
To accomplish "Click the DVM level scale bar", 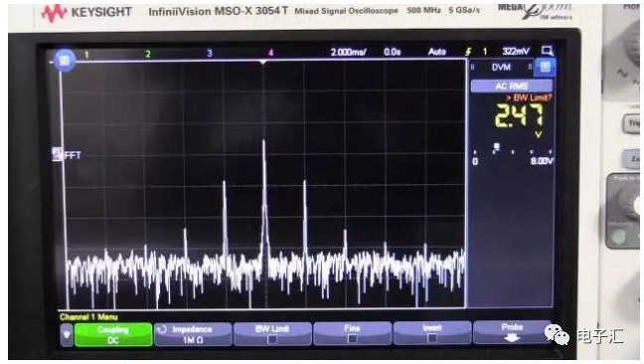I will (513, 151).
